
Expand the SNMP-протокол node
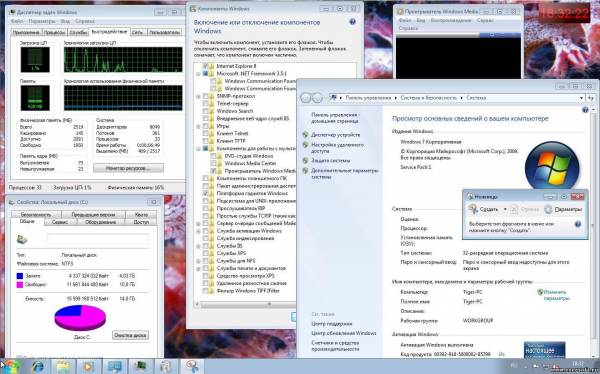click(x=199, y=96)
